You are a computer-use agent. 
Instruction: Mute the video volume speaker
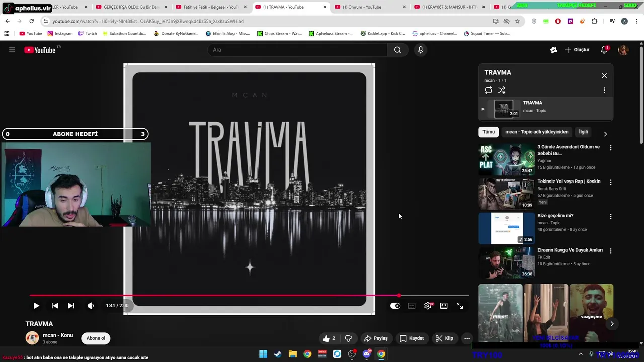click(x=91, y=306)
